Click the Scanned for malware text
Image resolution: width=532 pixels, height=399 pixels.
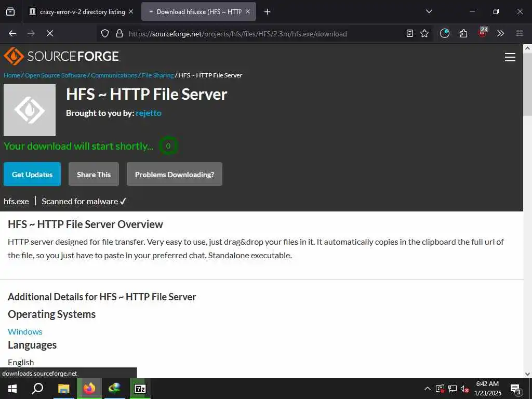point(84,202)
